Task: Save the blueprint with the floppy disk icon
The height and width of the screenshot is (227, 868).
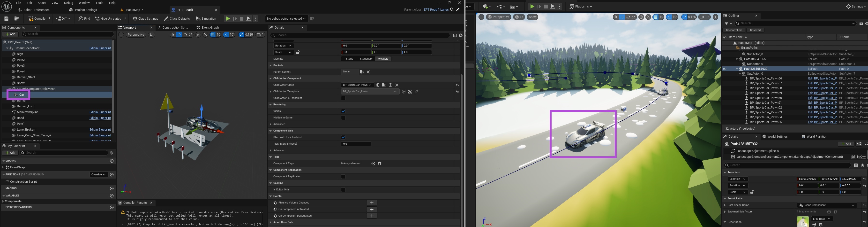Action: point(6,19)
